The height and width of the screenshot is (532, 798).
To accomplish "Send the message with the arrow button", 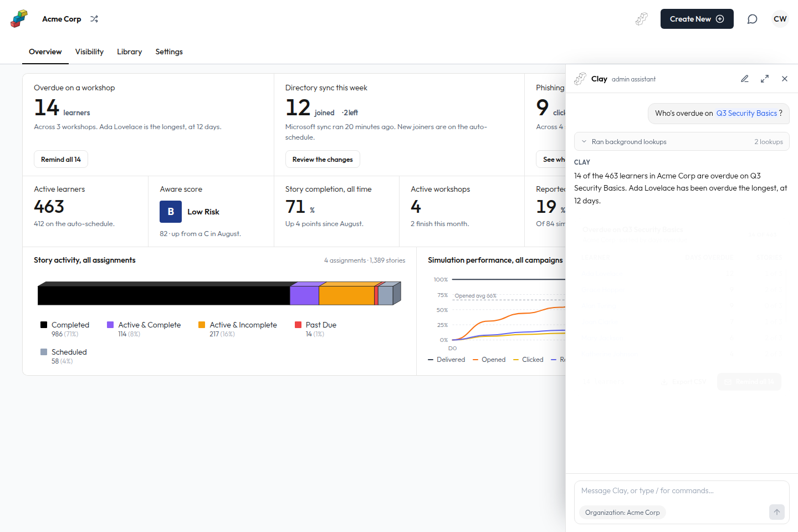I will 777,512.
